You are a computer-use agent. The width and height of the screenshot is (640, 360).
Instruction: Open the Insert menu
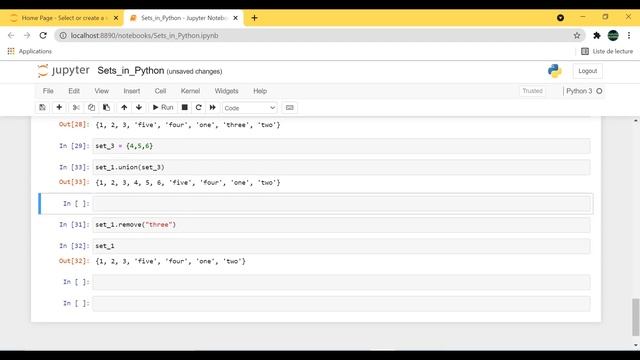[x=132, y=91]
